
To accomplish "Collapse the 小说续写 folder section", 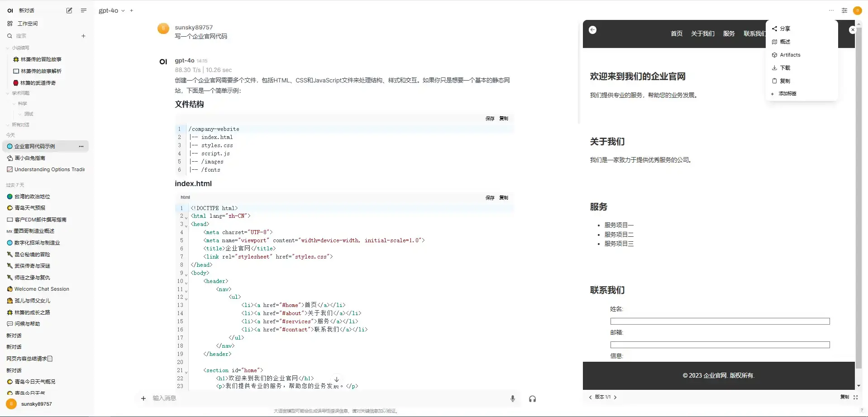I will point(7,47).
